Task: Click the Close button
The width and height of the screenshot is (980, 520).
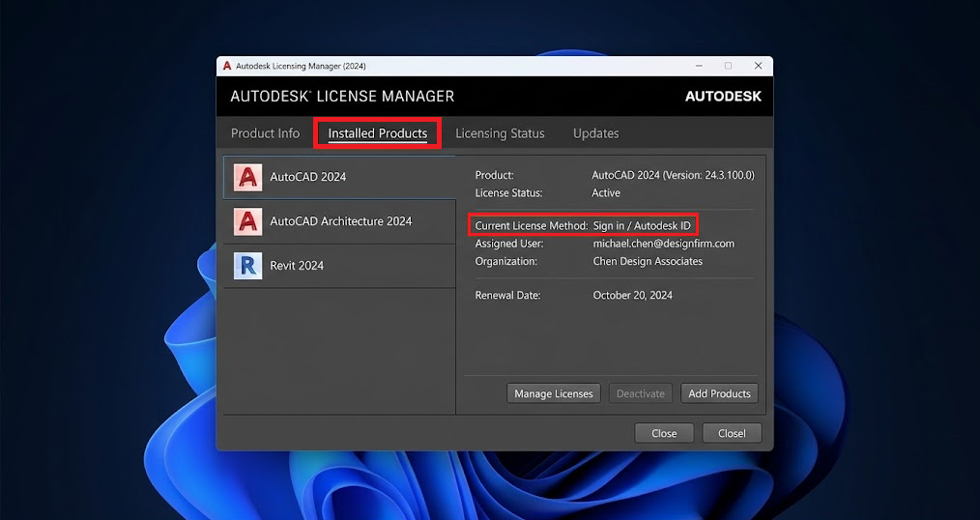Action: (x=664, y=433)
